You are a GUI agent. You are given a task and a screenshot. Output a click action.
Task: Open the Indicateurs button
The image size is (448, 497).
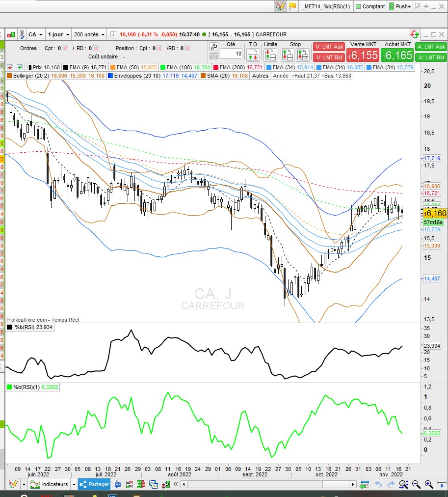point(50,484)
